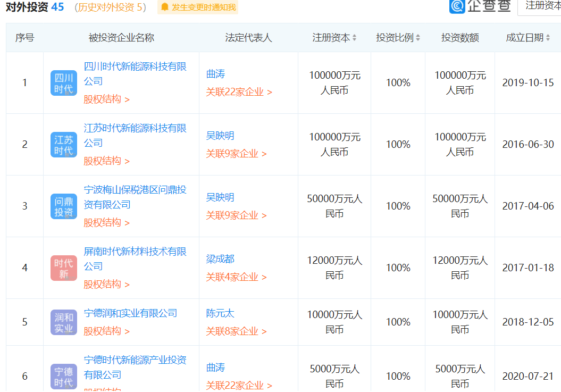
Task: Open 历史对外投资 5 link
Action: click(110, 7)
